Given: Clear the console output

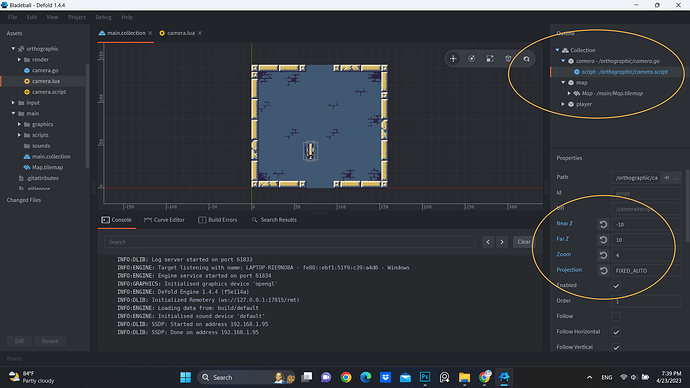Looking at the screenshot, I should (x=524, y=242).
